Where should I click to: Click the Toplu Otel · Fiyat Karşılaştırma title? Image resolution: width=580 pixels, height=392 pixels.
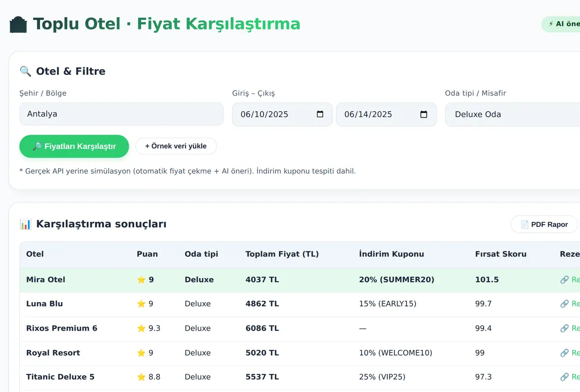coord(166,24)
